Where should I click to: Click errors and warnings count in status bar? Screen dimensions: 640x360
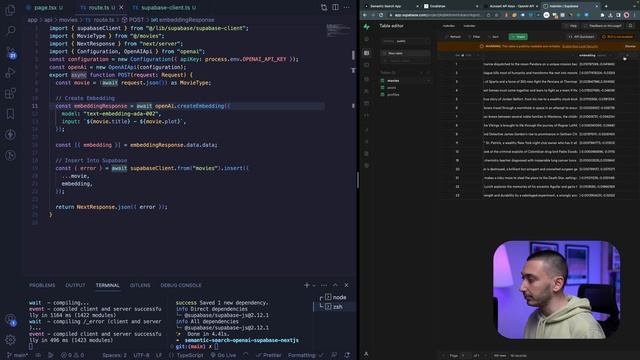click(x=72, y=355)
